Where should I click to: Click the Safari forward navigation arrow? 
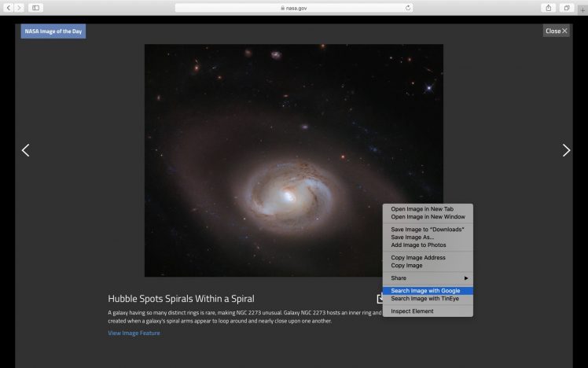point(19,7)
